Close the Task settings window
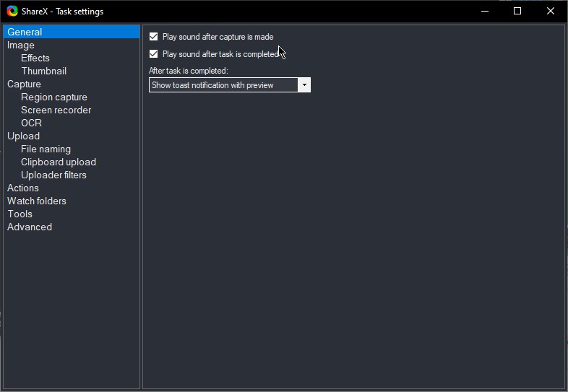The width and height of the screenshot is (568, 392). (x=550, y=12)
